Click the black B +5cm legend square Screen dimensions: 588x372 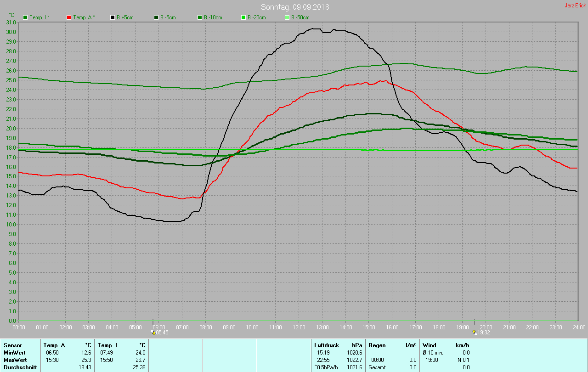112,17
